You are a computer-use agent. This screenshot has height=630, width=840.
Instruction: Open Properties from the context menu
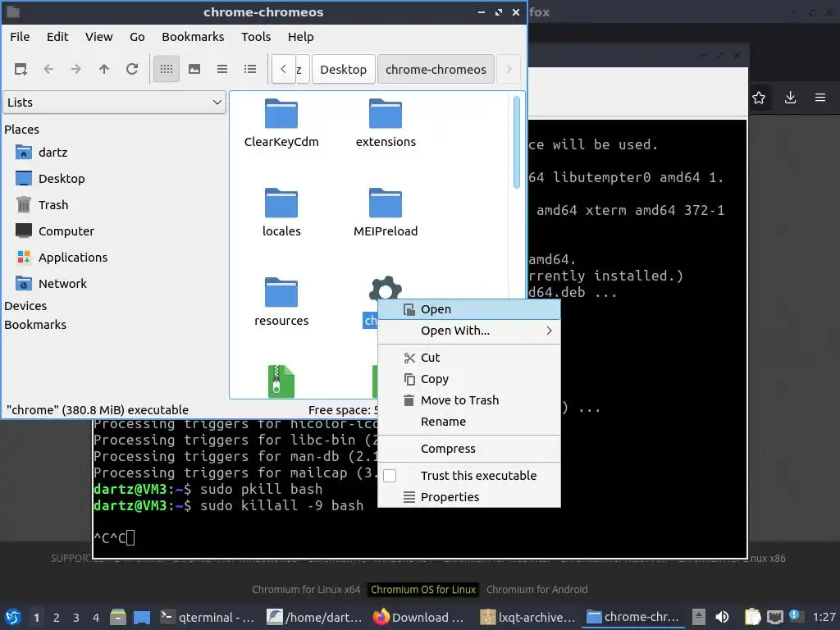[469, 497]
